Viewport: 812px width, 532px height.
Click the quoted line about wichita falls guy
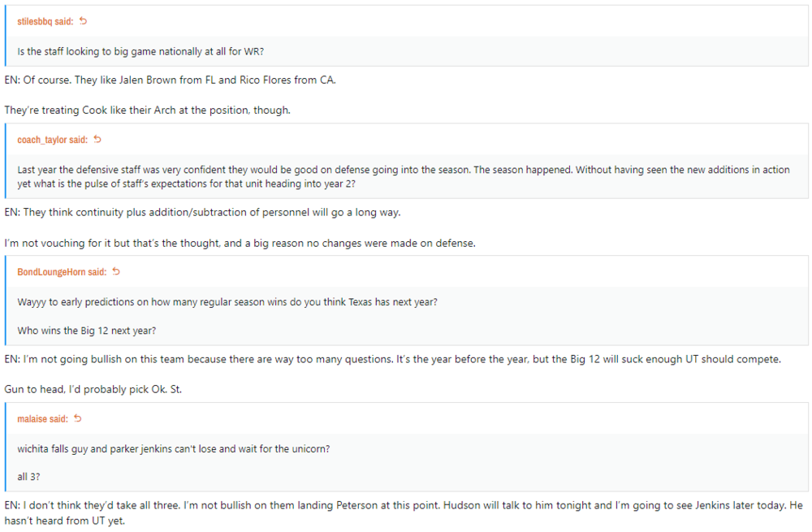coord(173,449)
